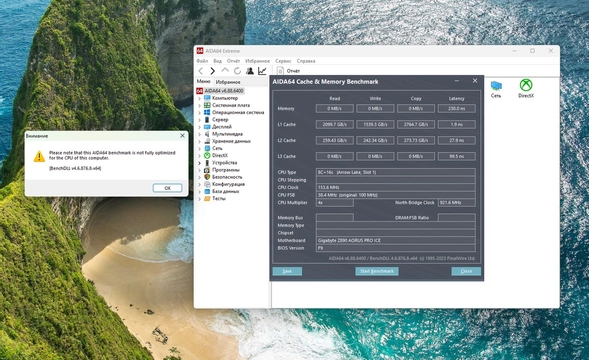
Task: Select the Системная плата icon in the tree
Action: (207, 105)
